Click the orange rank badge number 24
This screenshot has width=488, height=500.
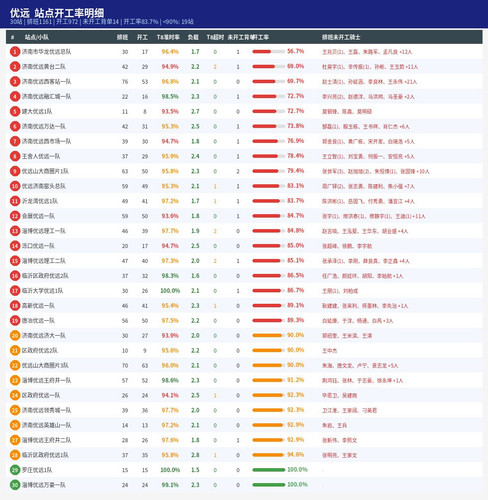click(15, 395)
